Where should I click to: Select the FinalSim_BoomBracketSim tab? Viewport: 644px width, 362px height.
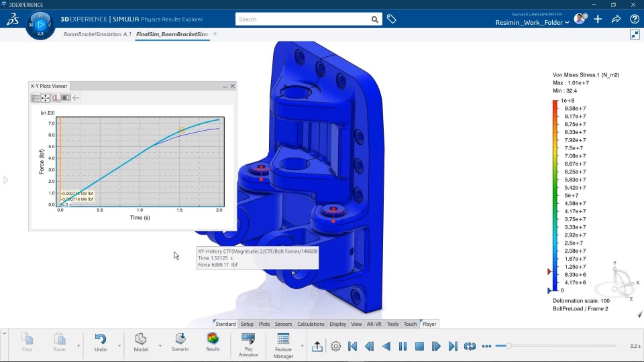coord(172,34)
